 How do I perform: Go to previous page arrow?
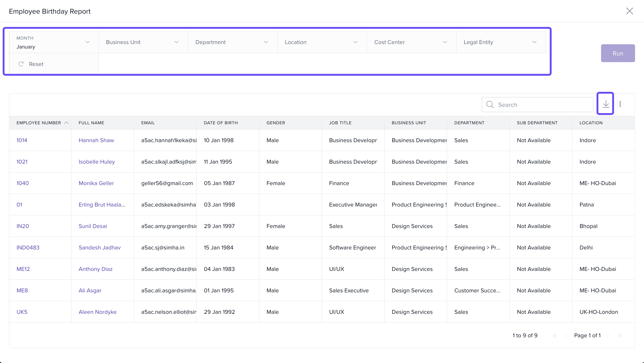pos(566,336)
